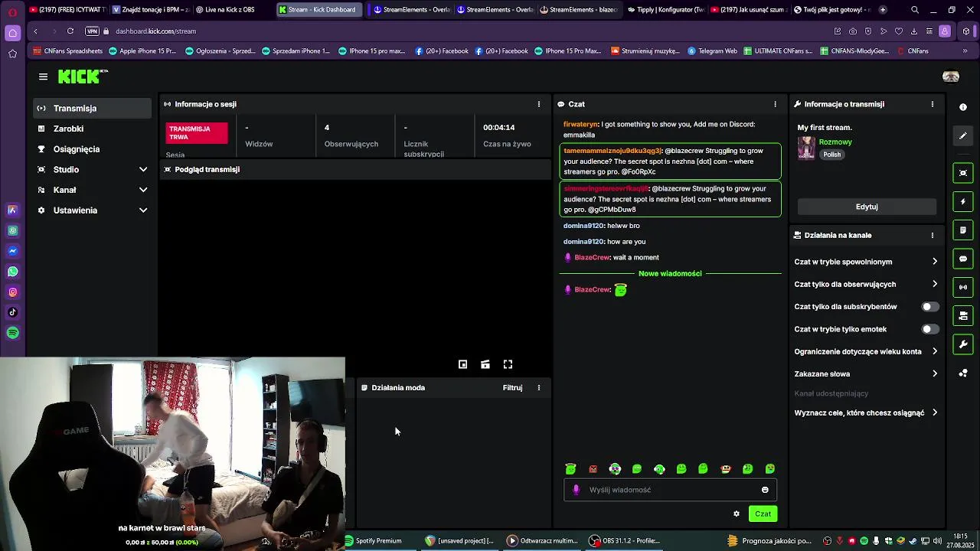
Task: Click the info icon in right toolbar
Action: click(x=963, y=107)
